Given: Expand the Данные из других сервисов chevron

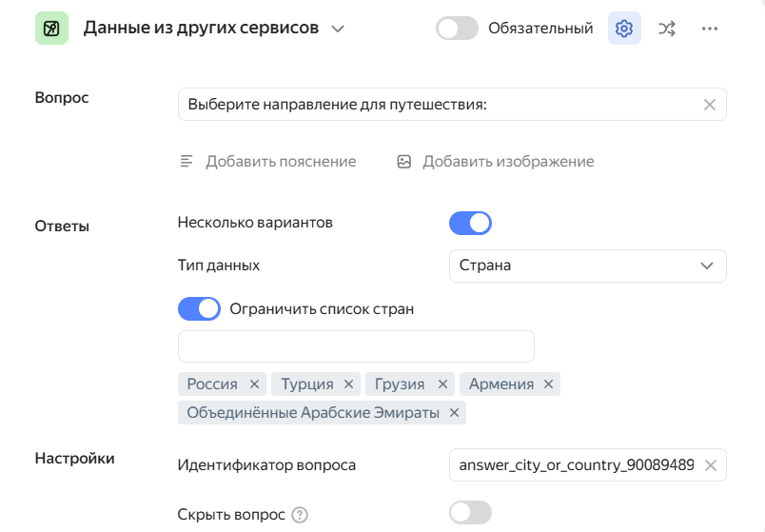Looking at the screenshot, I should (x=337, y=29).
